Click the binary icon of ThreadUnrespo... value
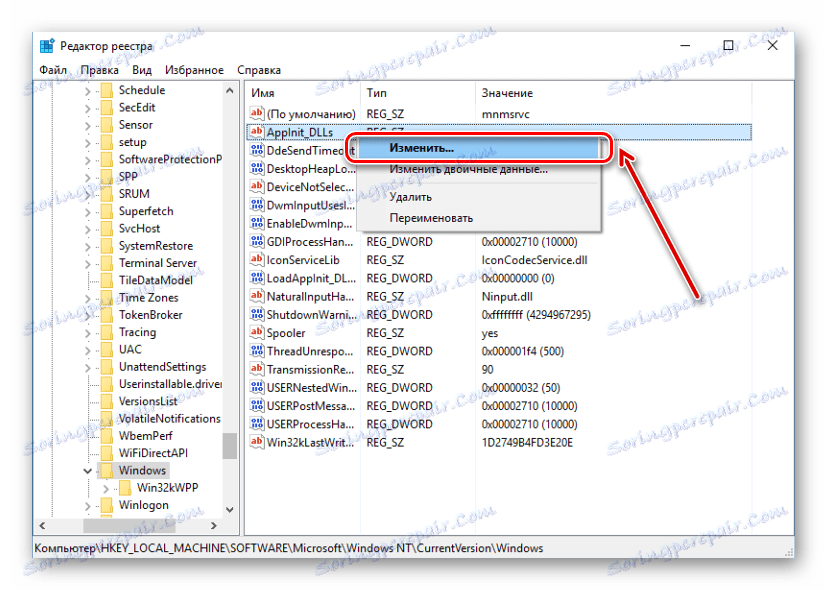The image size is (827, 590). pos(256,351)
